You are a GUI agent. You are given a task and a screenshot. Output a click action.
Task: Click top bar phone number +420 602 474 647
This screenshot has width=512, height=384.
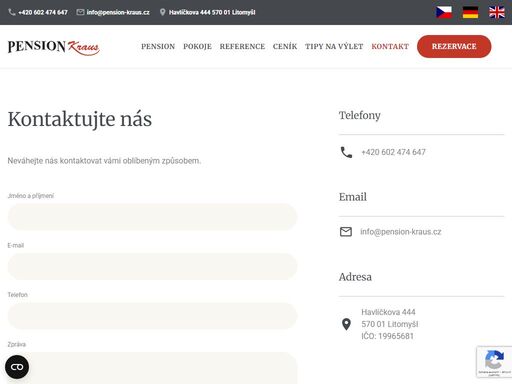tap(43, 12)
